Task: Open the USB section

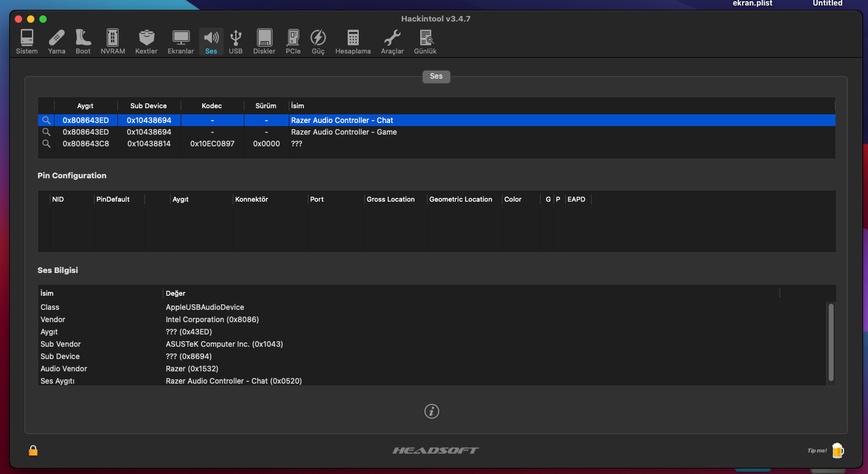Action: [x=236, y=41]
